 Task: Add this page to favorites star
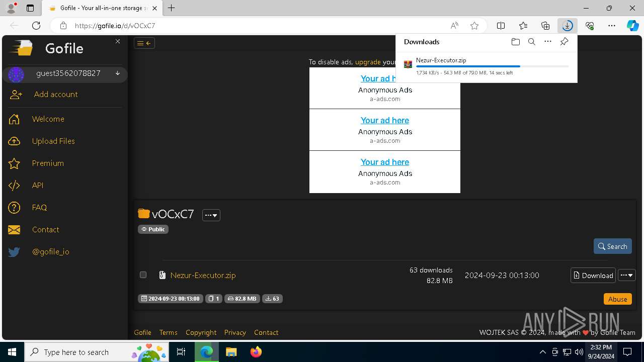474,26
